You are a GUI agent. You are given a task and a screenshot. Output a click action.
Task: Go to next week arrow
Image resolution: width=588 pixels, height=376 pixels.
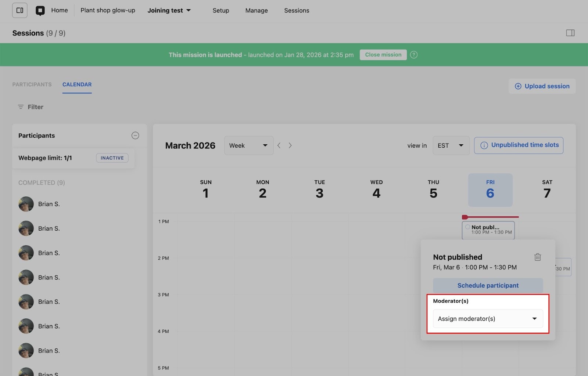[x=290, y=145]
